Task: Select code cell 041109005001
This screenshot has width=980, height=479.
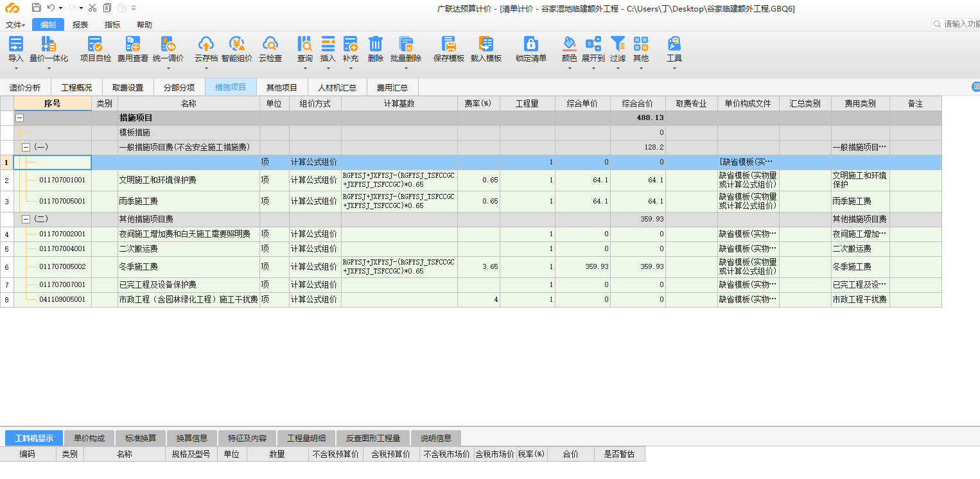Action: [62, 299]
